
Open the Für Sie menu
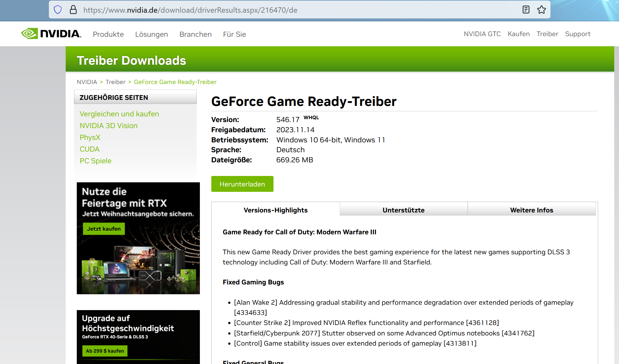[234, 34]
